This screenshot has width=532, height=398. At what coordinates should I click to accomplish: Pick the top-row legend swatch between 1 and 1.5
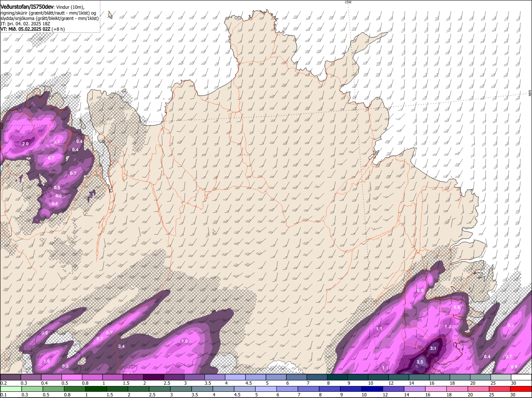113,377
